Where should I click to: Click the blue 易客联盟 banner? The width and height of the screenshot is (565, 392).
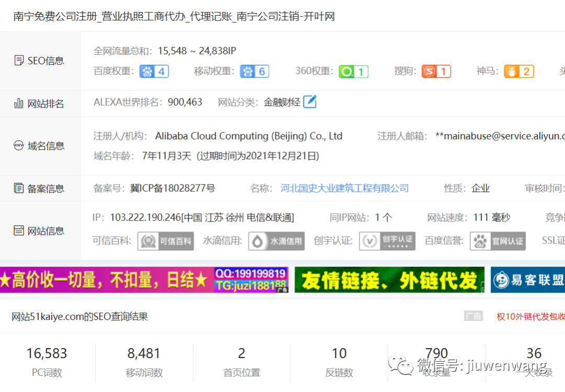[x=528, y=280]
